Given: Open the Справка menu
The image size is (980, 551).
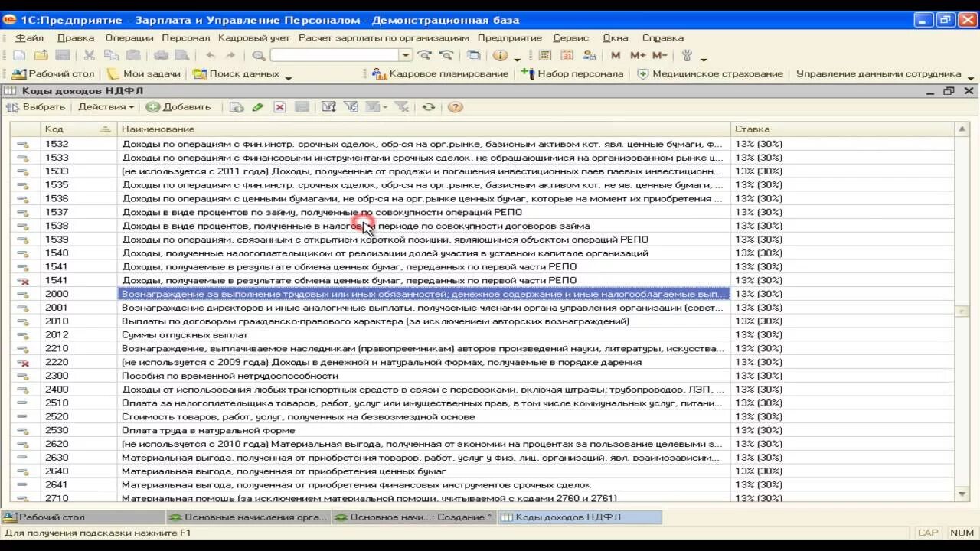Looking at the screenshot, I should coord(662,37).
